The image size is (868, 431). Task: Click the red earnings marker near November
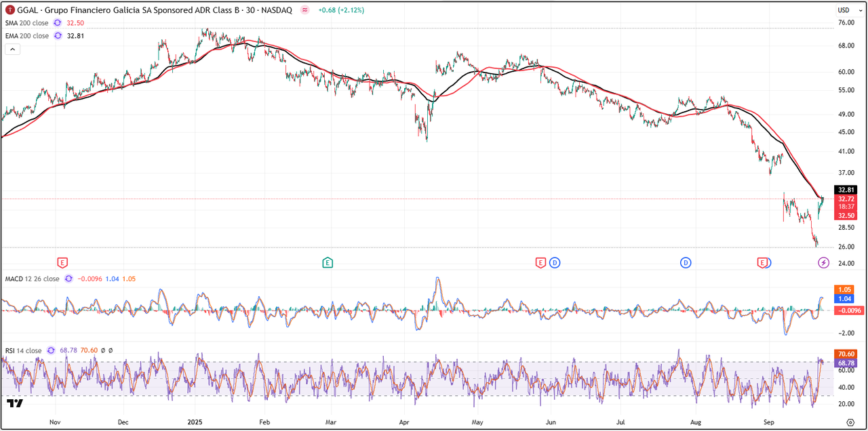[62, 262]
